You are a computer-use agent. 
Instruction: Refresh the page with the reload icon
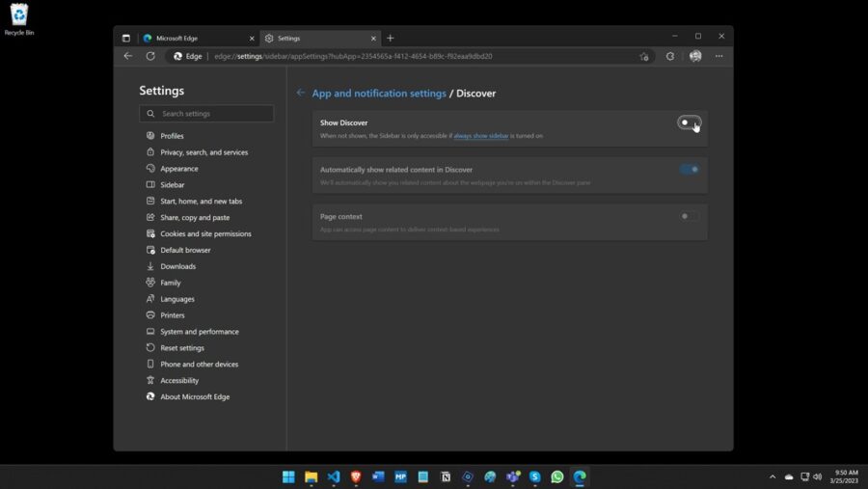[150, 56]
